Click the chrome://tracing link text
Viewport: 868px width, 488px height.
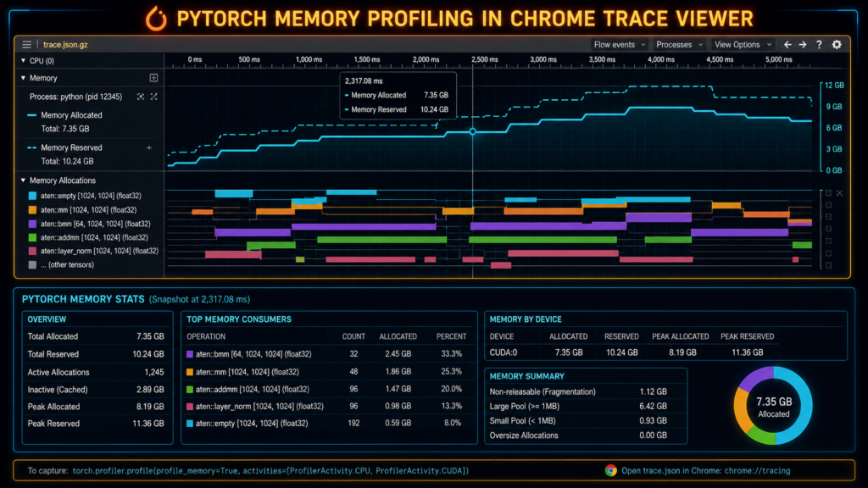[757, 471]
